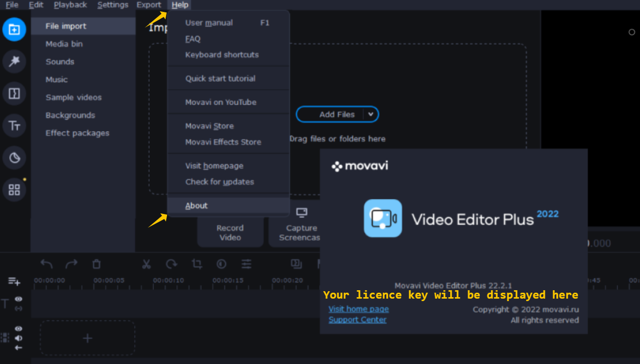Redo the action in timeline toolbar

[71, 264]
